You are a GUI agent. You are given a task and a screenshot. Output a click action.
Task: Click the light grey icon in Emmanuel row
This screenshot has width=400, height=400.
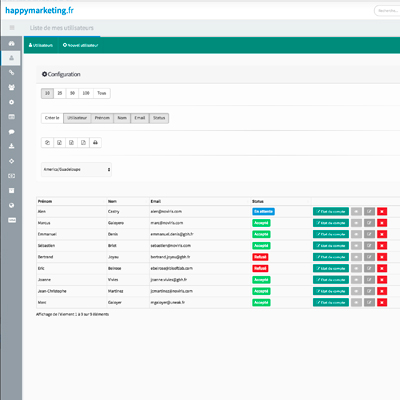(x=356, y=234)
